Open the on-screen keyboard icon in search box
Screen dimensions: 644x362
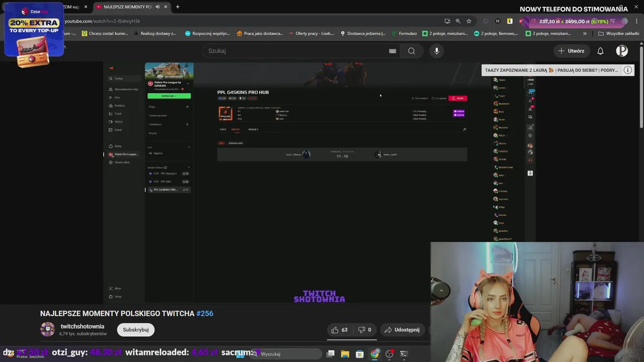click(x=392, y=51)
